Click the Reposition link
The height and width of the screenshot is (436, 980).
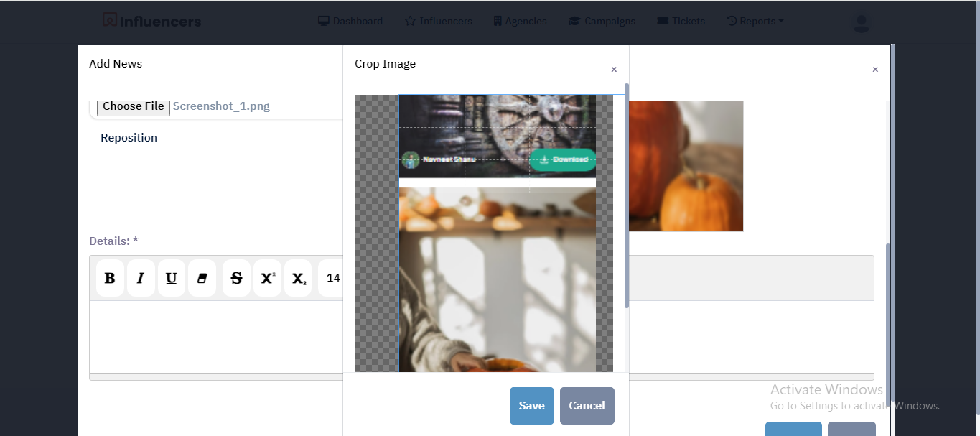(129, 138)
